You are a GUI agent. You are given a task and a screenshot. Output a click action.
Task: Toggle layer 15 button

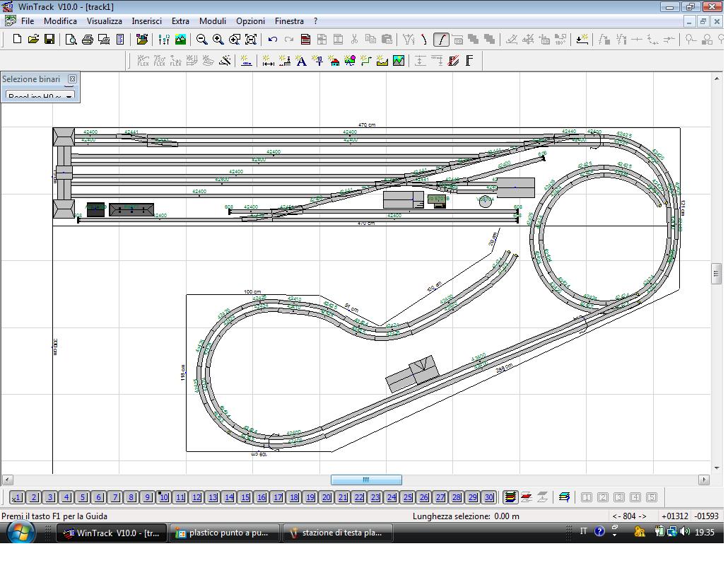click(x=245, y=497)
